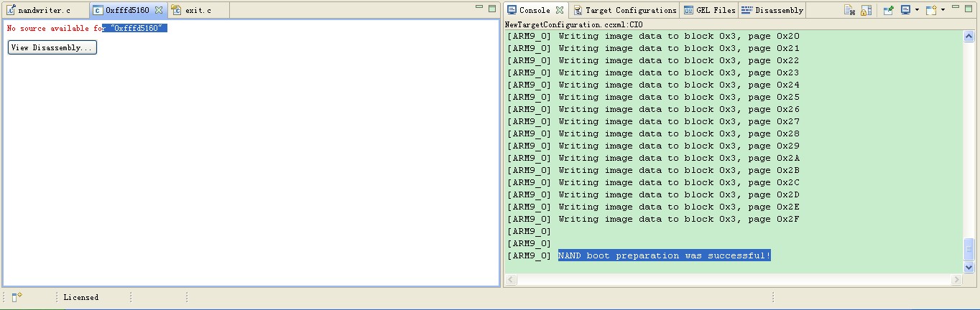This screenshot has width=980, height=310.
Task: Click the Licensed status text
Action: click(x=81, y=297)
